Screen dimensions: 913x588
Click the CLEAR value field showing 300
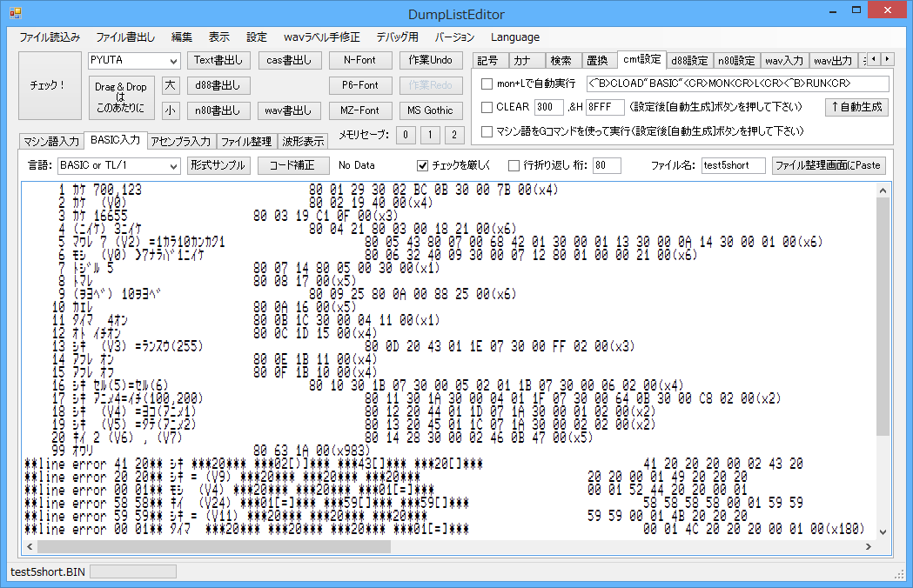(549, 107)
